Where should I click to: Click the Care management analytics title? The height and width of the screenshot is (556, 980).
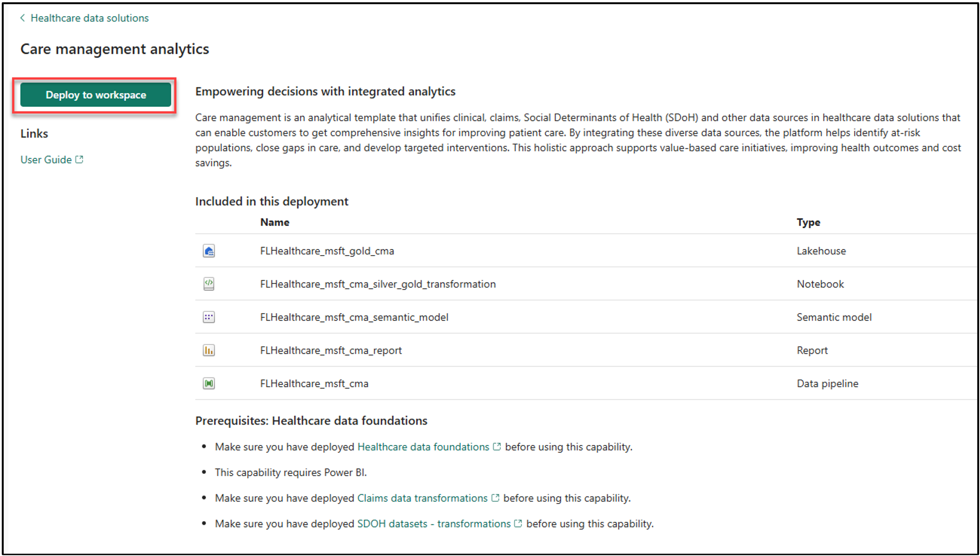pyautogui.click(x=115, y=49)
